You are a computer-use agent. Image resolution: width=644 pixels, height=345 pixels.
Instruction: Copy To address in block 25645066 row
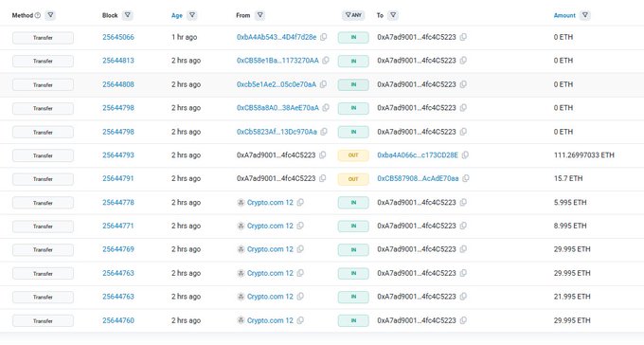pyautogui.click(x=463, y=37)
